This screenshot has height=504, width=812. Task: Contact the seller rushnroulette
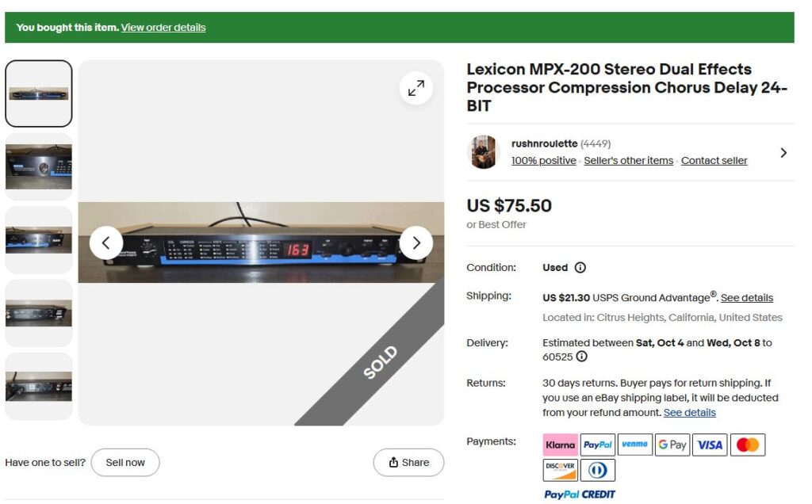point(714,160)
